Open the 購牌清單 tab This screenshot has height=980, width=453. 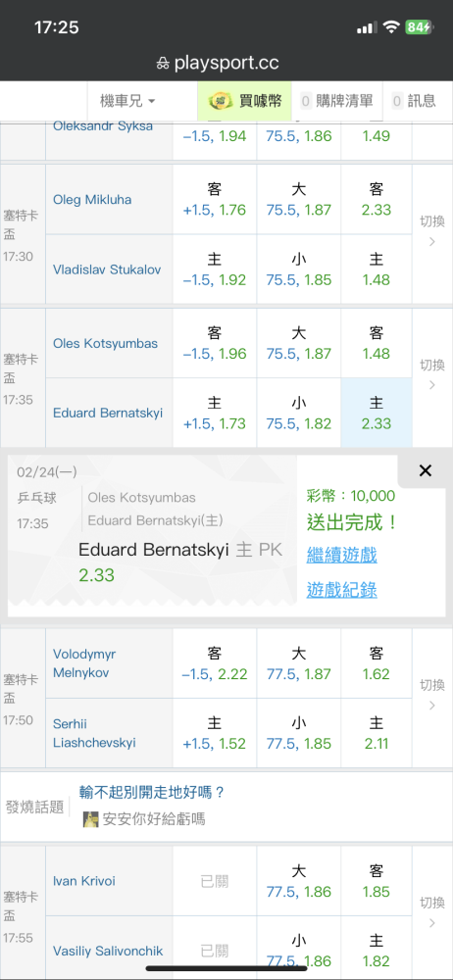[336, 101]
